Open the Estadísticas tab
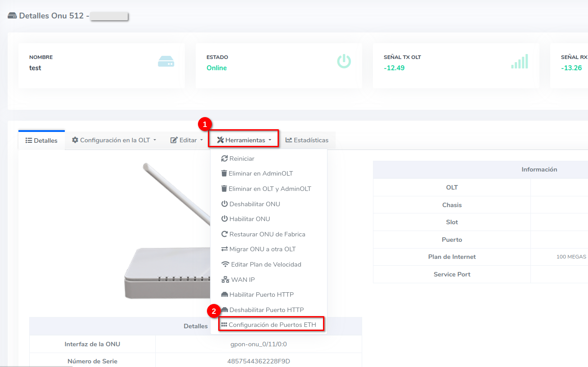Image resolution: width=588 pixels, height=367 pixels. click(x=307, y=140)
